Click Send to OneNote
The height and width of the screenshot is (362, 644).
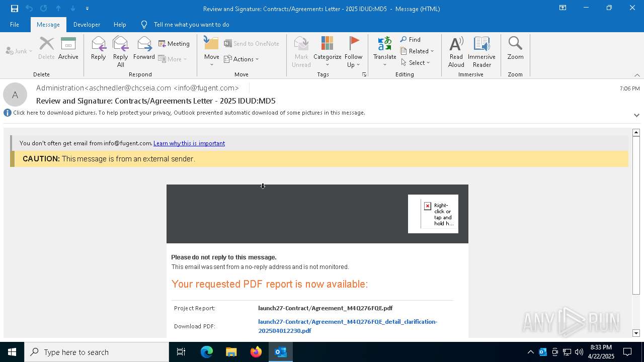click(252, 44)
